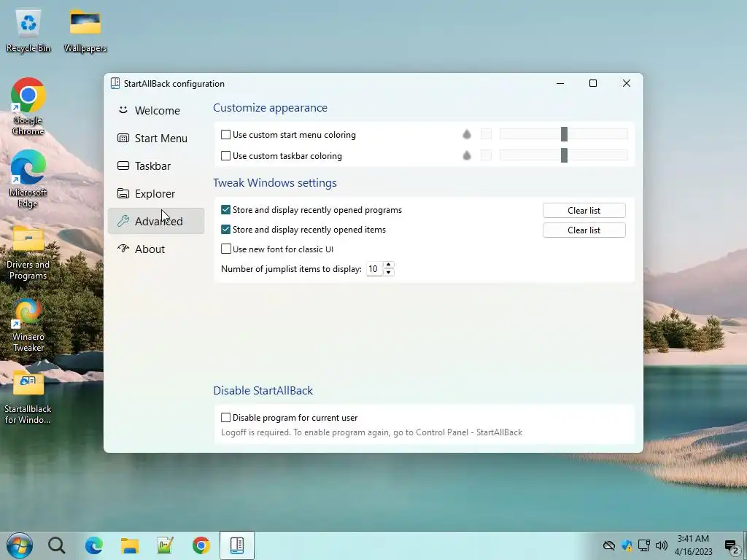Open the Wallpapers folder on desktop
Screen dimensions: 747x560
pyautogui.click(x=85, y=31)
